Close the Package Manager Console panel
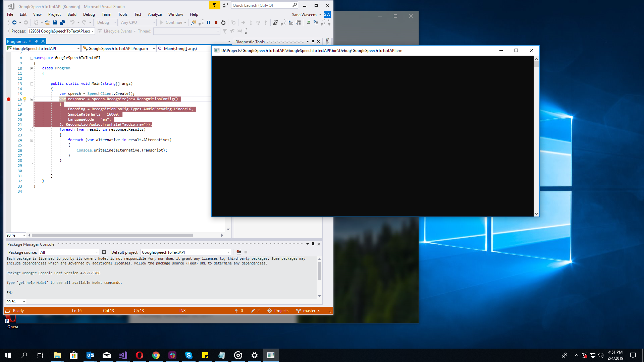644x362 pixels. pos(319,244)
